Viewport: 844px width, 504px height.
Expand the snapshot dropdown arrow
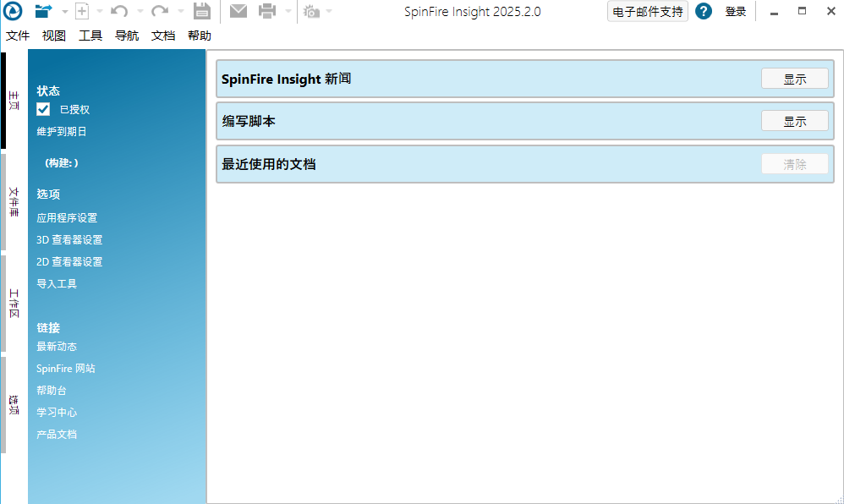329,11
